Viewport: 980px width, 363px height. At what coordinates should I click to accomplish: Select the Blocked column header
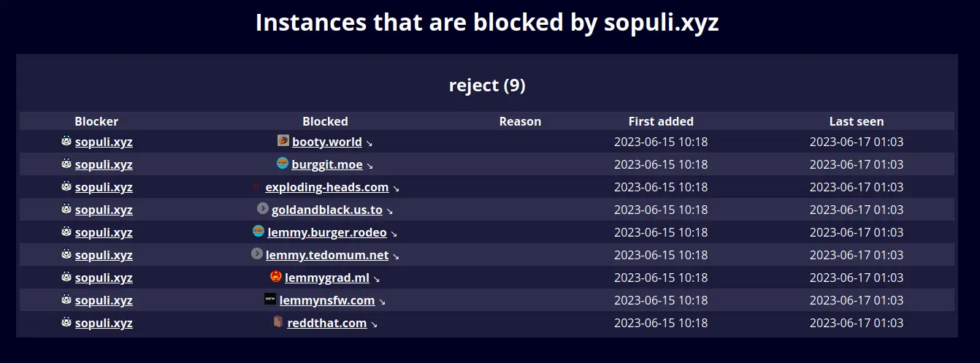pos(325,121)
